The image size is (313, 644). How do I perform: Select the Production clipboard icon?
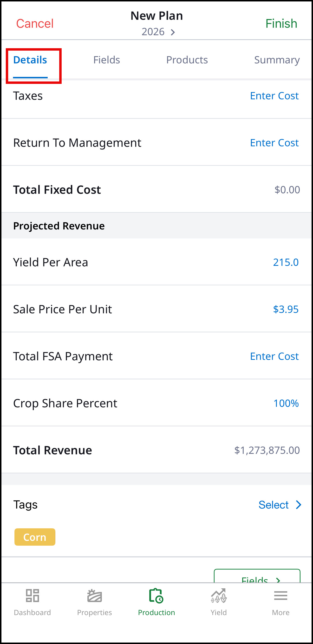(156, 596)
